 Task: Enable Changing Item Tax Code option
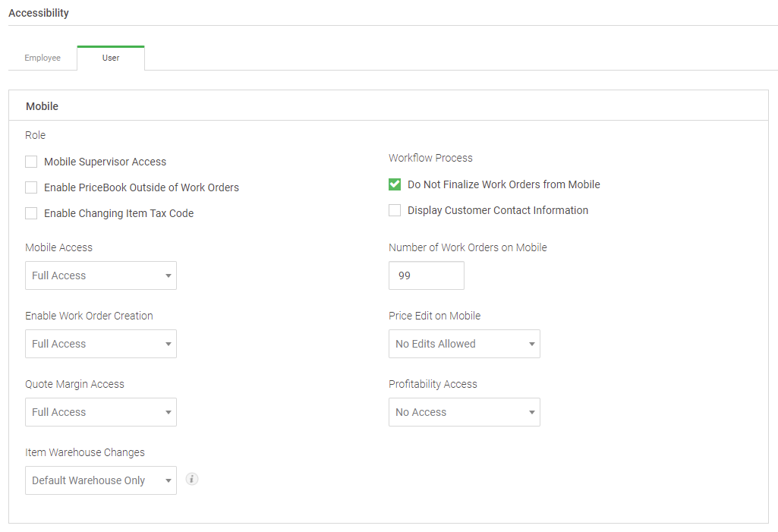click(x=31, y=213)
